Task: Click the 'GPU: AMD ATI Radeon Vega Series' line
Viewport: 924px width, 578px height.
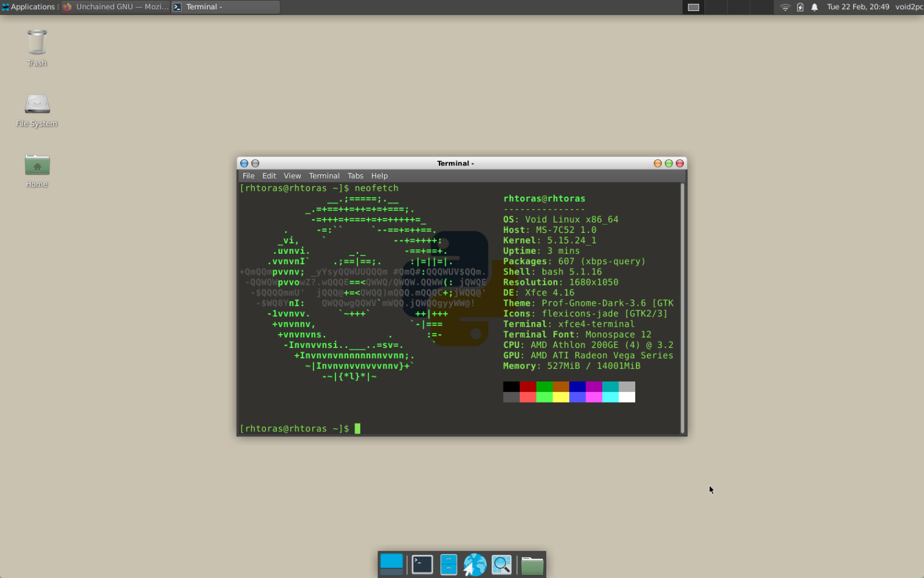Action: tap(588, 355)
